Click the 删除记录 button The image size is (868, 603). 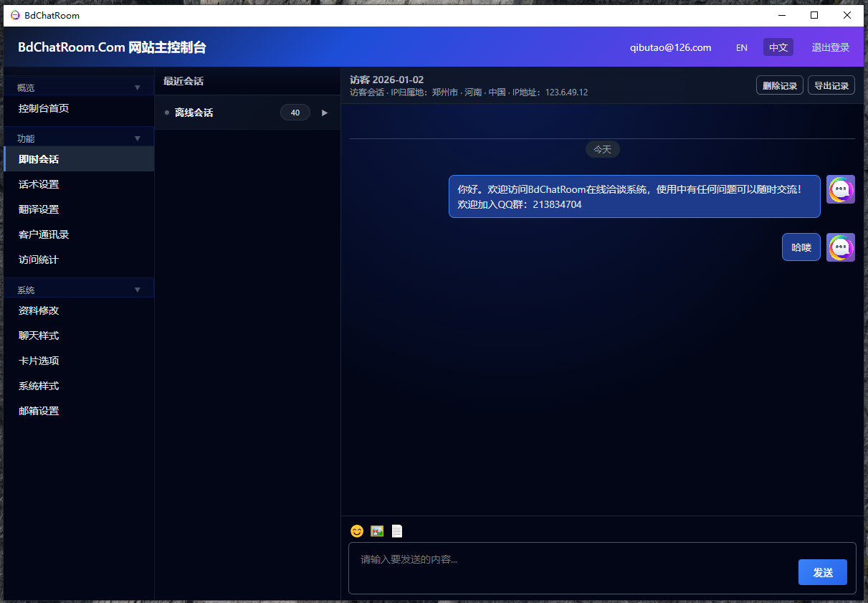click(x=779, y=85)
